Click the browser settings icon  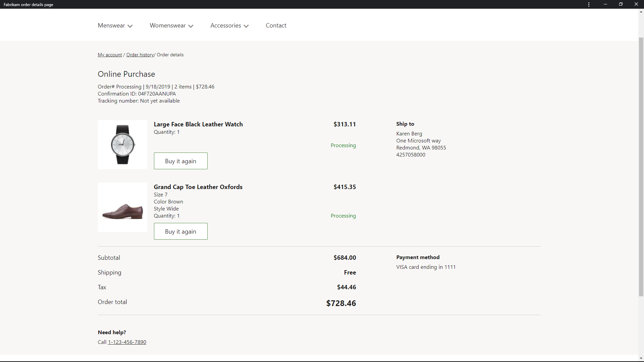coord(589,4)
